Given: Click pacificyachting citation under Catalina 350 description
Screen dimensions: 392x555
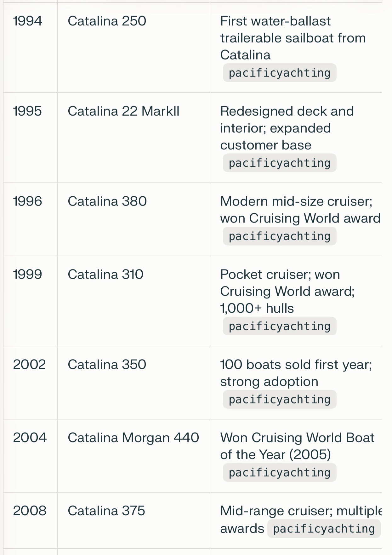Looking at the screenshot, I should 279,399.
